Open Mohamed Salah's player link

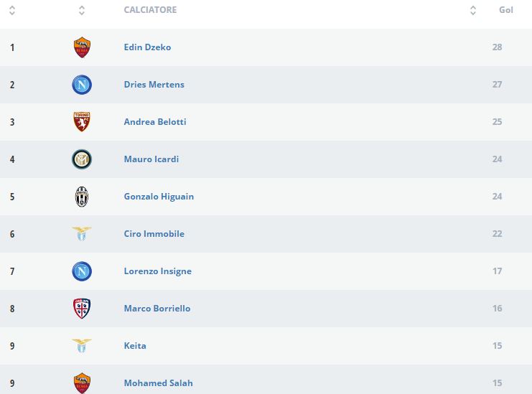158,383
